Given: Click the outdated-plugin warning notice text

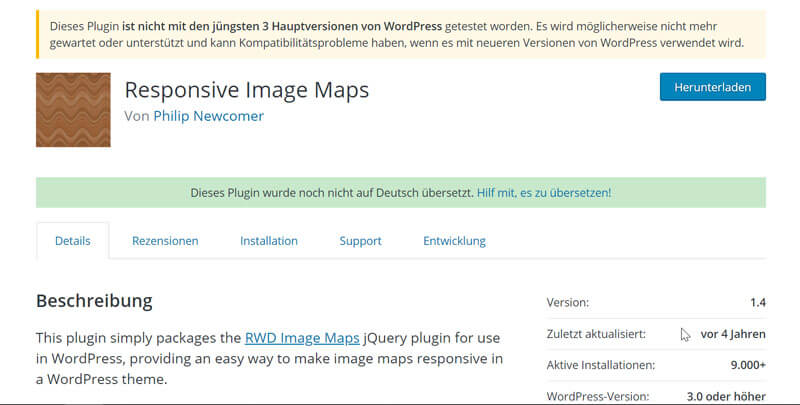Looking at the screenshot, I should 397,34.
